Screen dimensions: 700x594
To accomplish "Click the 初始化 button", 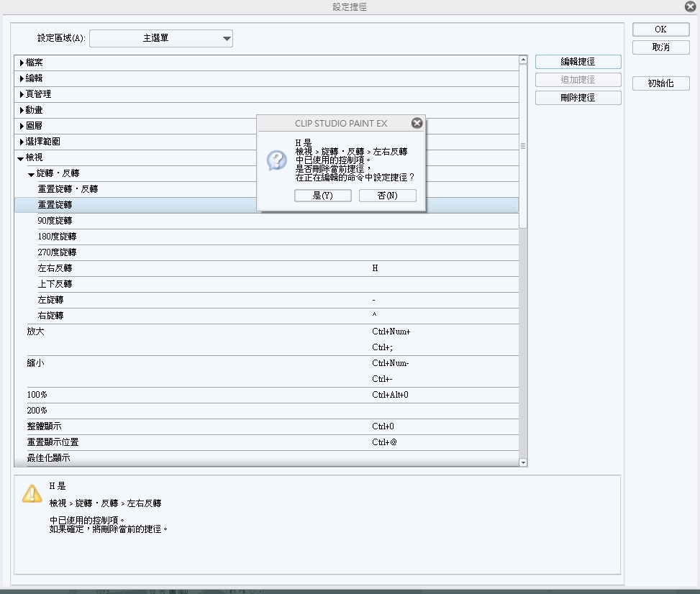I will [660, 83].
